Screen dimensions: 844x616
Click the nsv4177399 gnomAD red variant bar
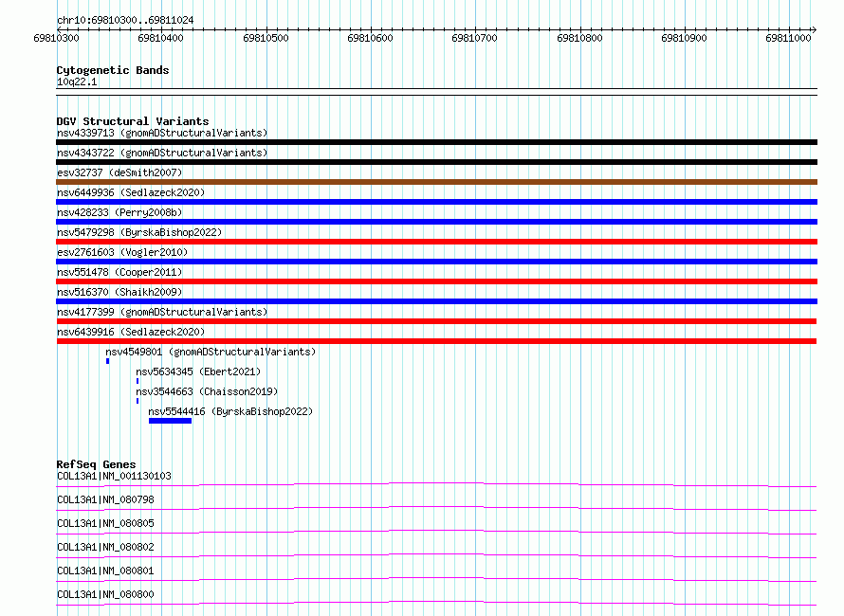[436, 321]
